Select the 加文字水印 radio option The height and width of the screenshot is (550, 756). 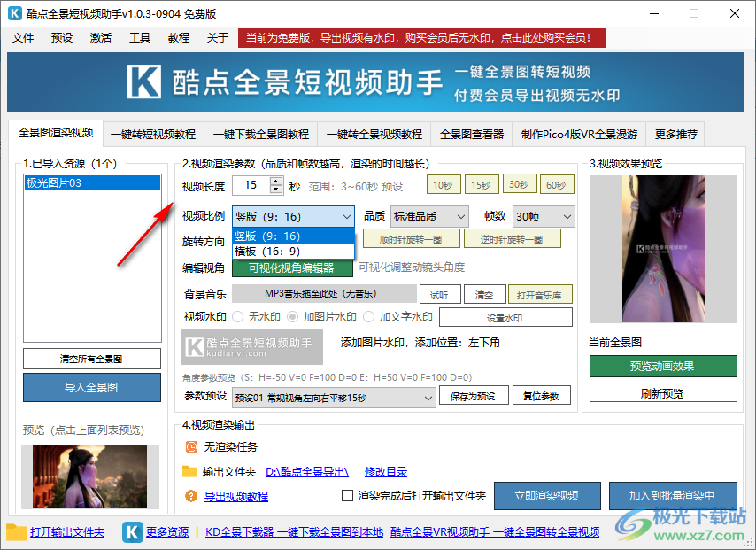click(x=370, y=316)
